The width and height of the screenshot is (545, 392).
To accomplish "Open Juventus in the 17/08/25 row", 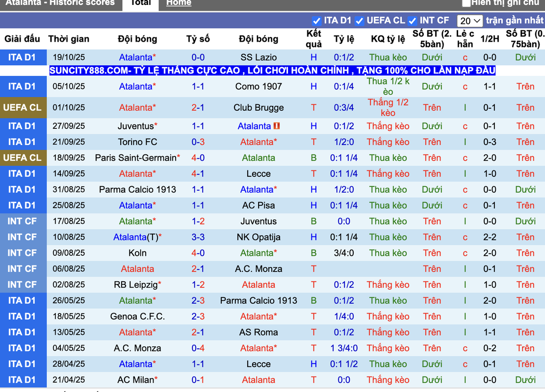I will pyautogui.click(x=259, y=221).
